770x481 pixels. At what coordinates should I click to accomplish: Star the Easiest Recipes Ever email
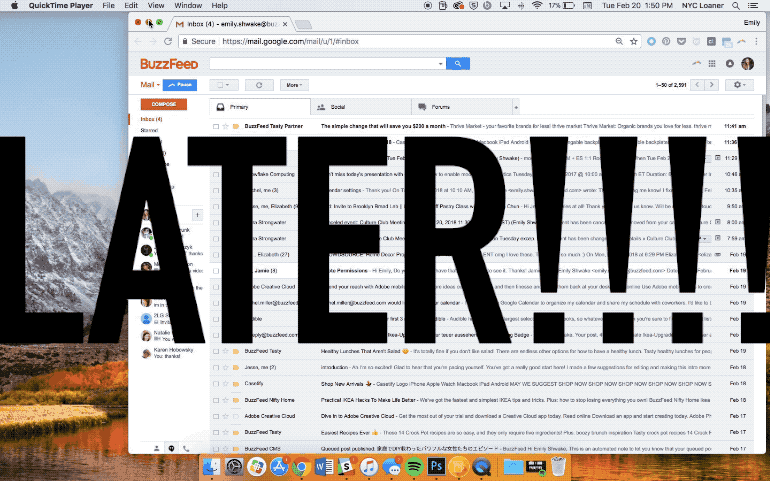[x=225, y=432]
